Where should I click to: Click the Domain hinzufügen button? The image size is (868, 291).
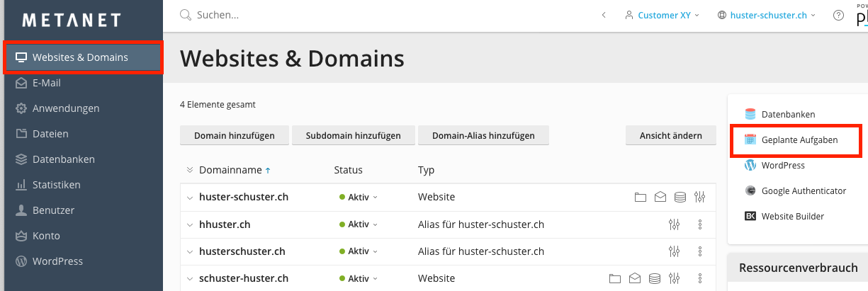[234, 135]
